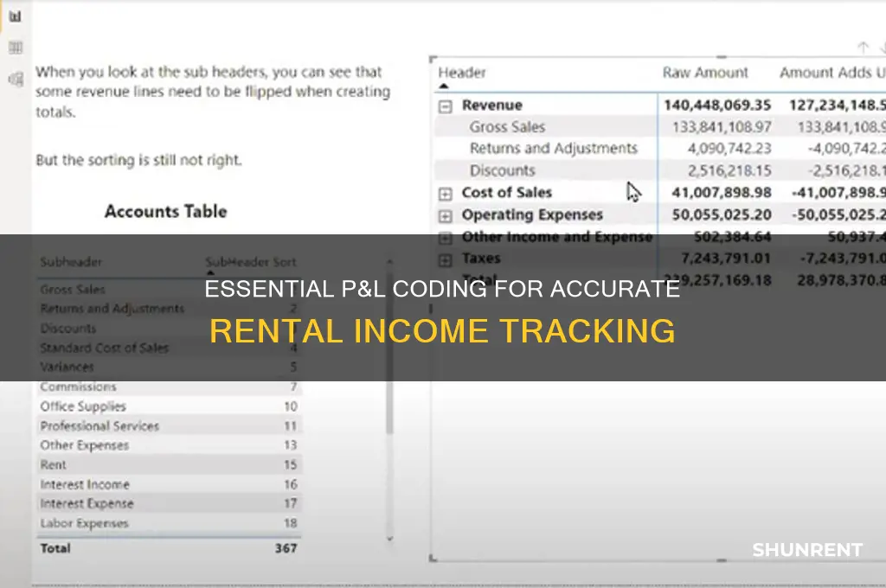Click the 7,243,791.01 Taxes value
886x588 pixels.
(726, 259)
